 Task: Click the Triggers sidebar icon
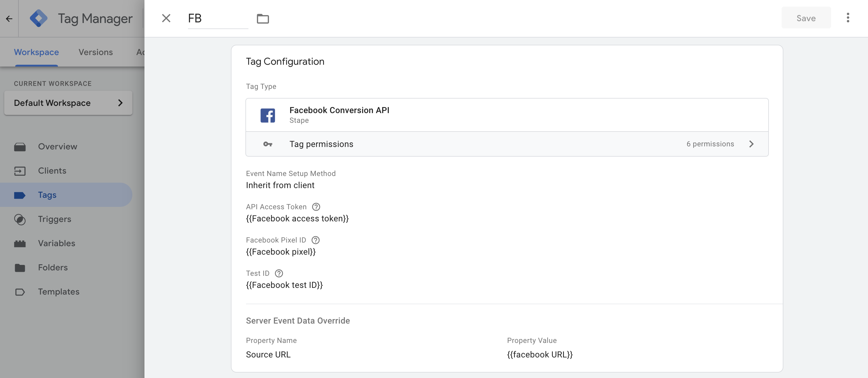click(x=20, y=219)
